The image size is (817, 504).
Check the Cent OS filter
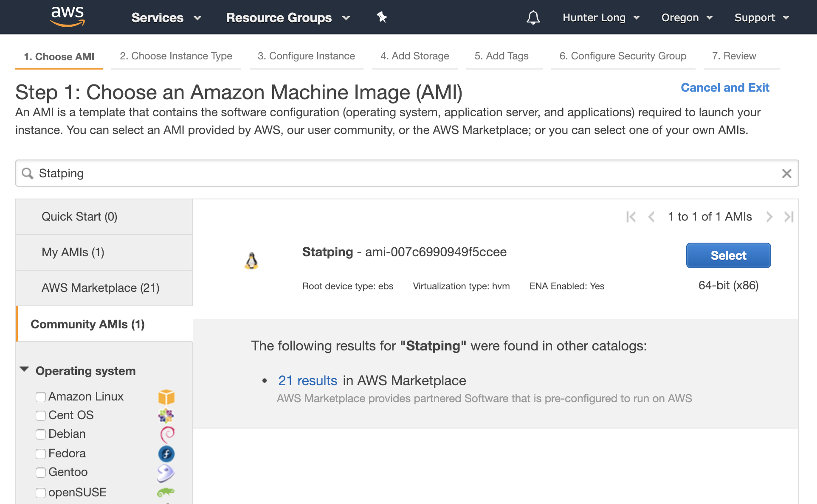coord(41,416)
